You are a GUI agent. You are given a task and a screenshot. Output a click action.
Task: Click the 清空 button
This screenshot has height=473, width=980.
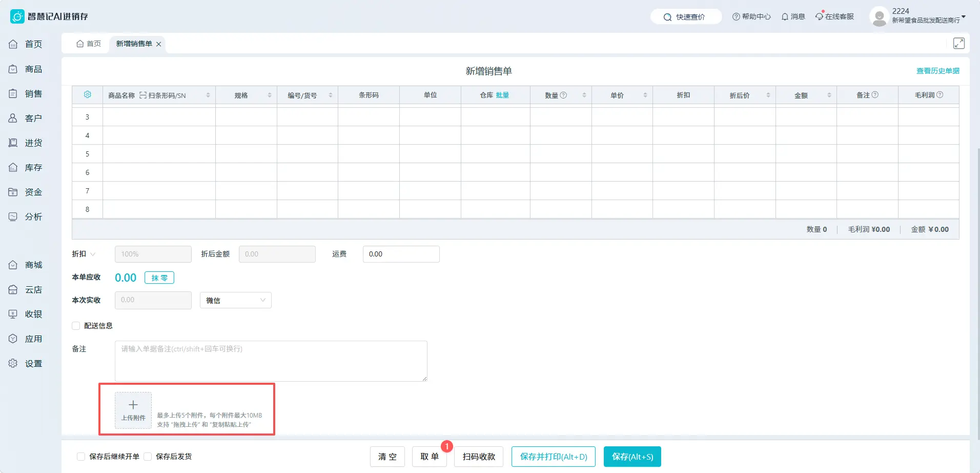pyautogui.click(x=387, y=457)
